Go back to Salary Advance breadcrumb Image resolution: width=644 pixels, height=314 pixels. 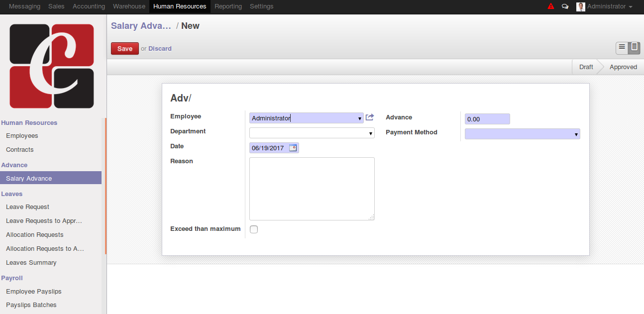pyautogui.click(x=141, y=26)
